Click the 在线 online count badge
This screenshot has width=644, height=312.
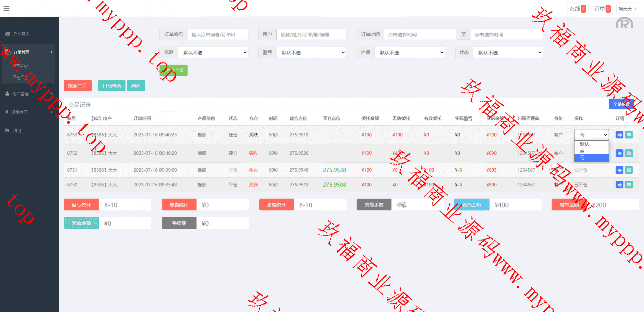[577, 9]
